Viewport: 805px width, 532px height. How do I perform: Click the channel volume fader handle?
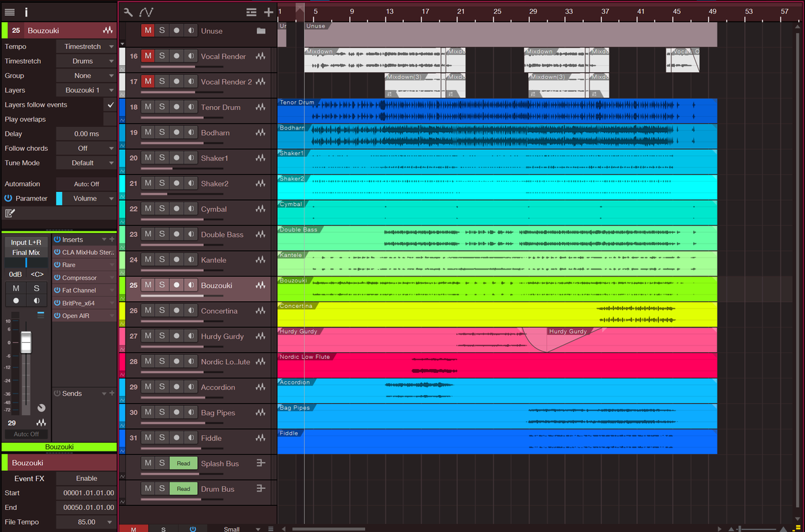(x=25, y=342)
